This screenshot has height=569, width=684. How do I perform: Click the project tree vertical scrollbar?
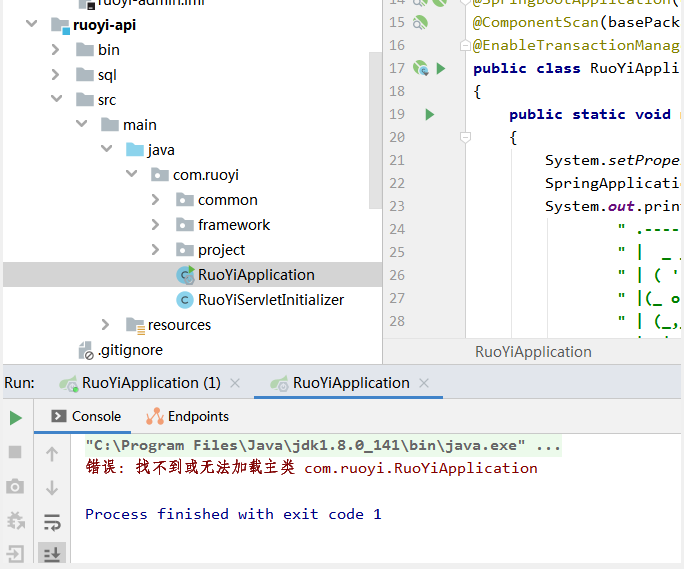tap(375, 130)
